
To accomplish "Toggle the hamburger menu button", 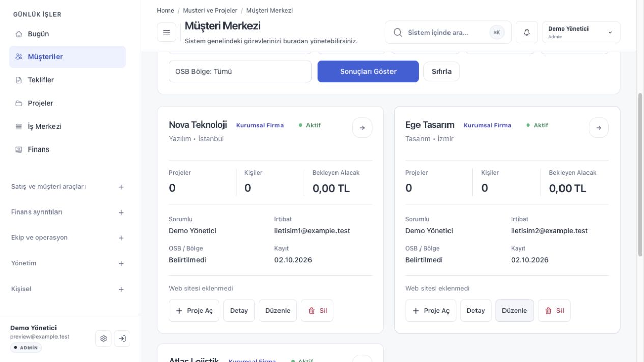I will [x=166, y=33].
